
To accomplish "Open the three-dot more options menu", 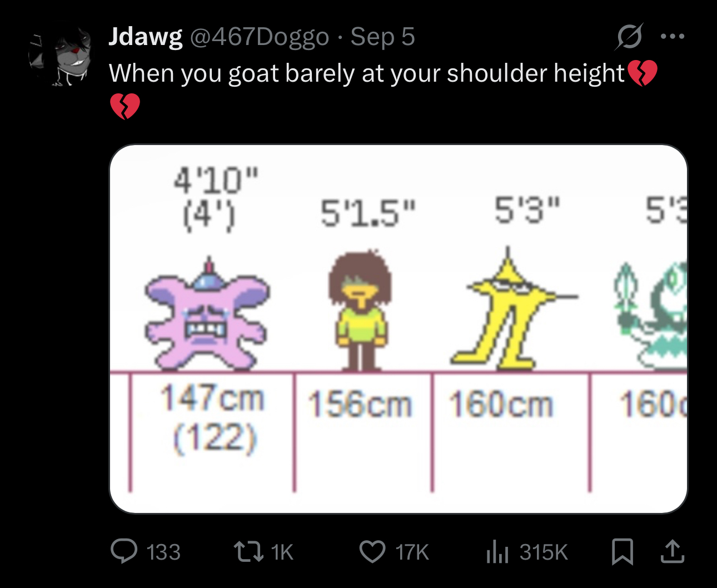I will [x=672, y=37].
